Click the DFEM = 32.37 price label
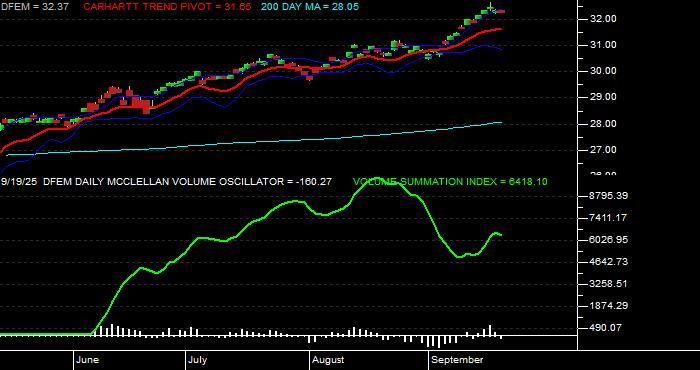Screen dimensions: 700x370 point(35,7)
